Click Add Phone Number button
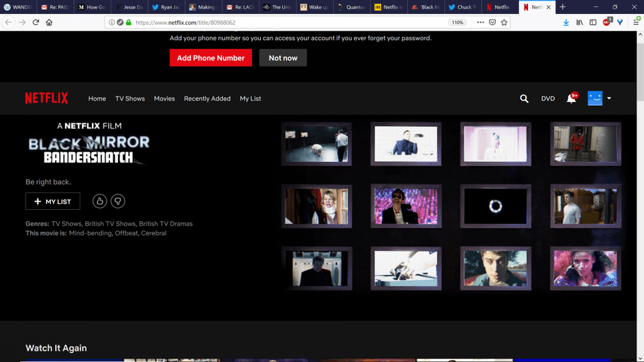Viewport: 644px width, 362px height. pos(211,58)
